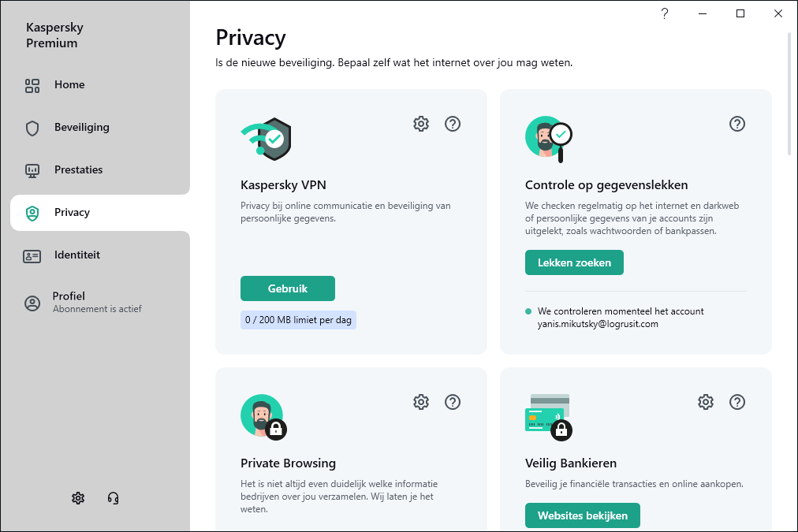
Task: Open Veilig Bankieren help icon
Action: [x=737, y=402]
